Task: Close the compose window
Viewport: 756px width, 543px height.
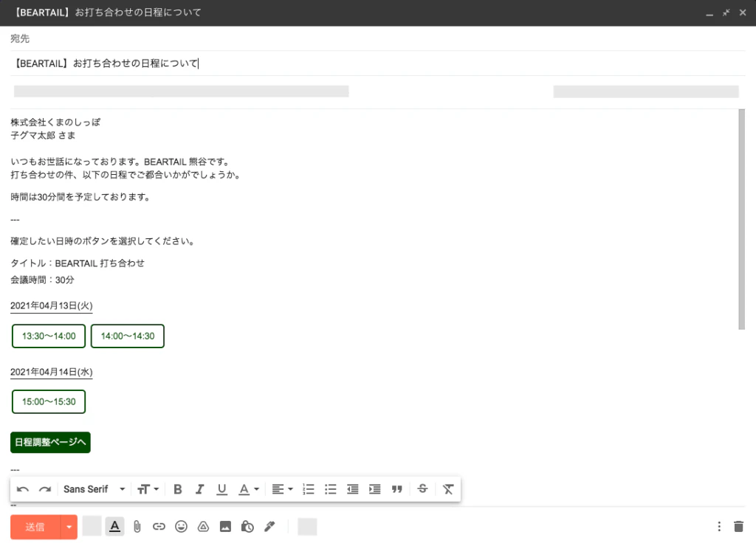Action: tap(743, 13)
